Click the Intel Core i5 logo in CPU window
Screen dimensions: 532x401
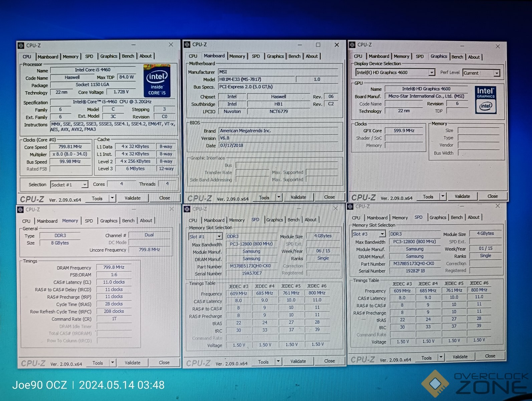[157, 81]
